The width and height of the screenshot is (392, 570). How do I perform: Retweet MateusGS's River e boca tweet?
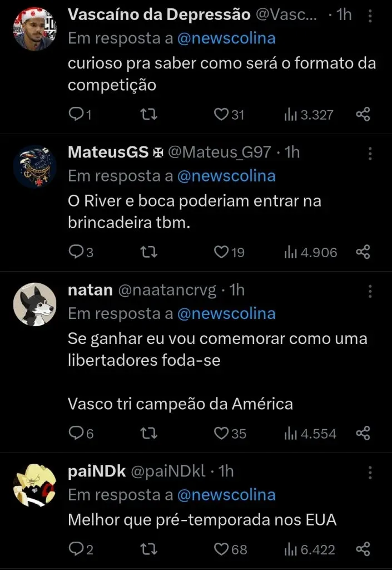pyautogui.click(x=149, y=252)
